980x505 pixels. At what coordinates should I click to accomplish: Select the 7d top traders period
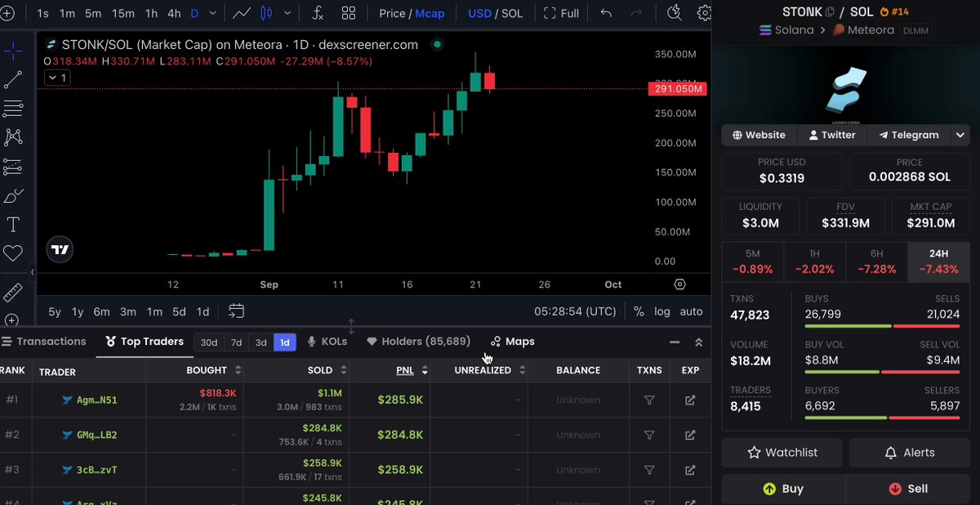tap(236, 342)
